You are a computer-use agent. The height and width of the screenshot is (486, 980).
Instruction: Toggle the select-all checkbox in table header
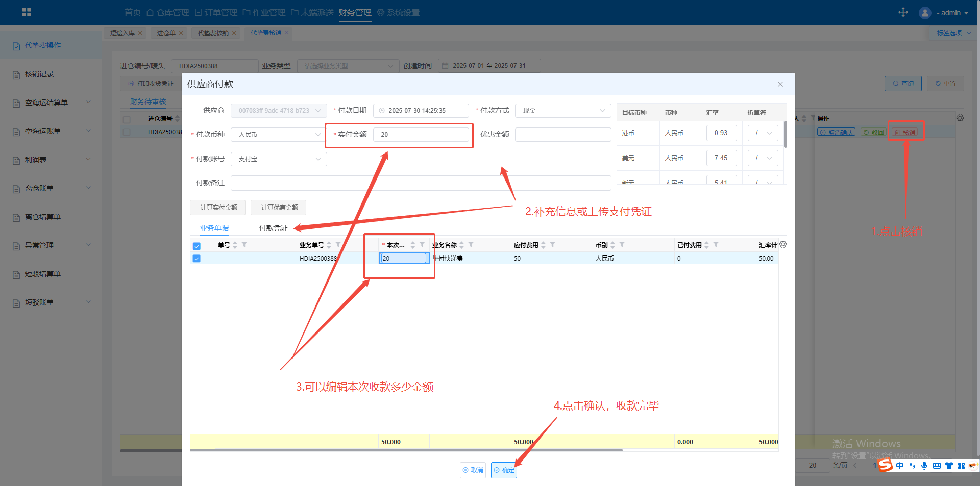197,246
